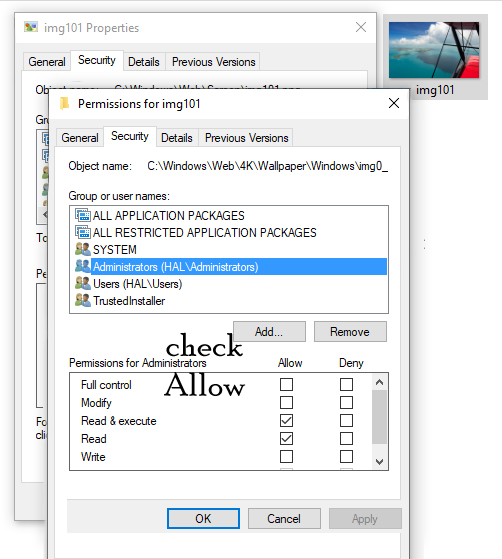Open Security tab in Permissions dialog
The width and height of the screenshot is (502, 559).
coord(130,136)
